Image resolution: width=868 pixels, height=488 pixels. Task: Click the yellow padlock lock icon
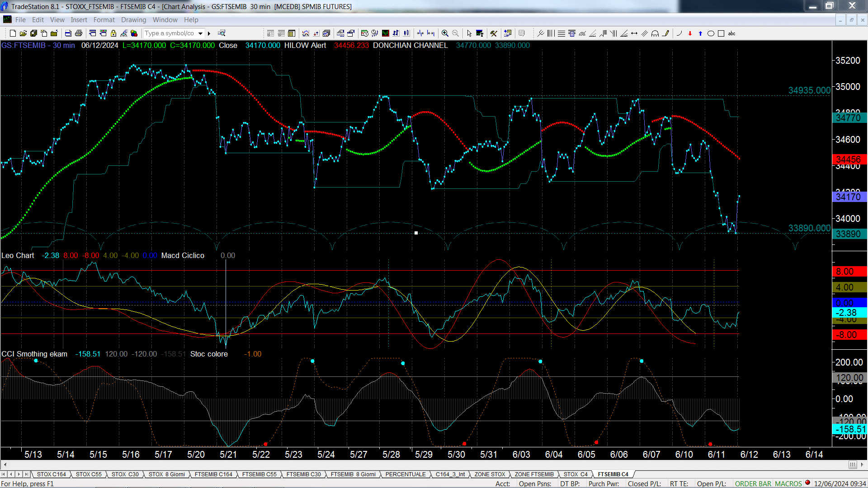click(113, 33)
